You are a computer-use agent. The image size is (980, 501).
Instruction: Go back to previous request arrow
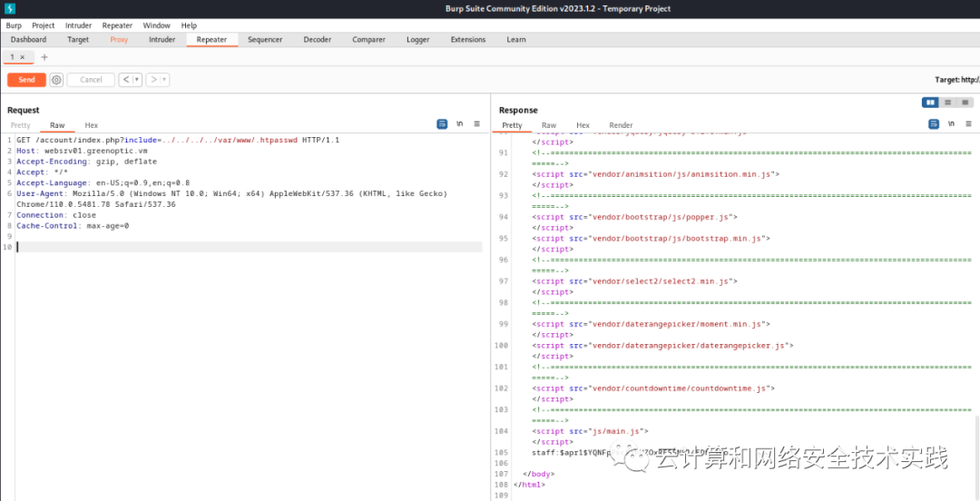click(126, 80)
